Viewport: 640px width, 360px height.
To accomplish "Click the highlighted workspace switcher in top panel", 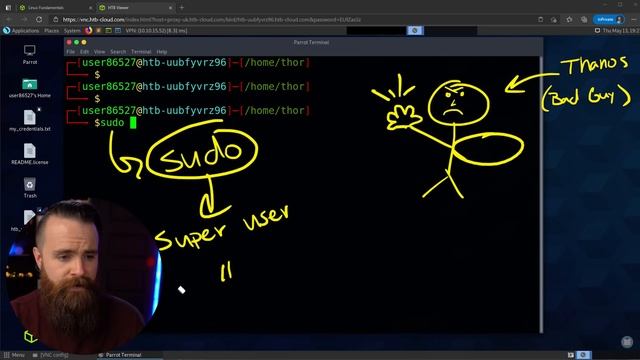I will pyautogui.click(x=415, y=31).
